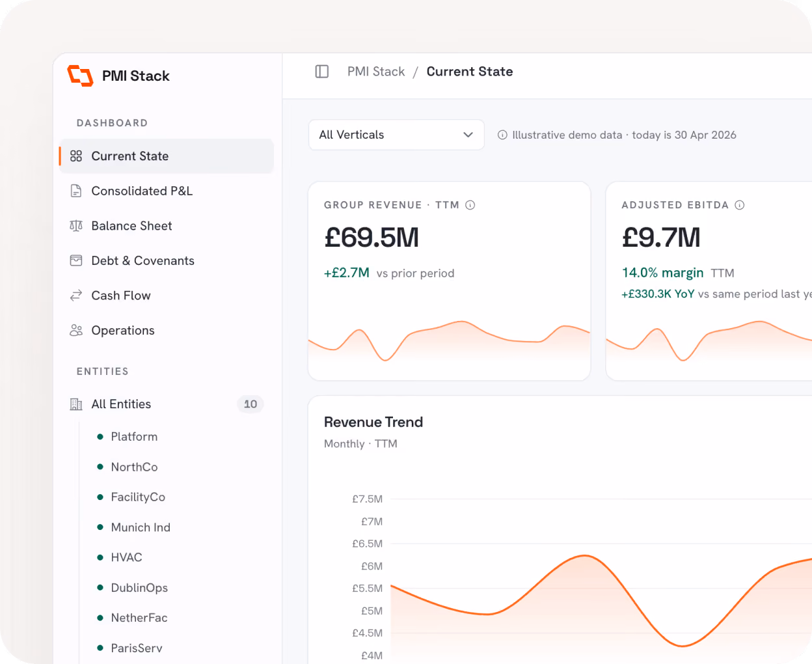Choose the ParisServ entity
The width and height of the screenshot is (812, 664).
click(x=137, y=648)
